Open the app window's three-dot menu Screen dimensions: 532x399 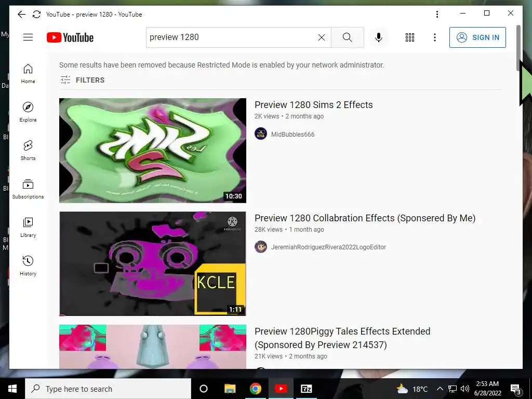[437, 14]
